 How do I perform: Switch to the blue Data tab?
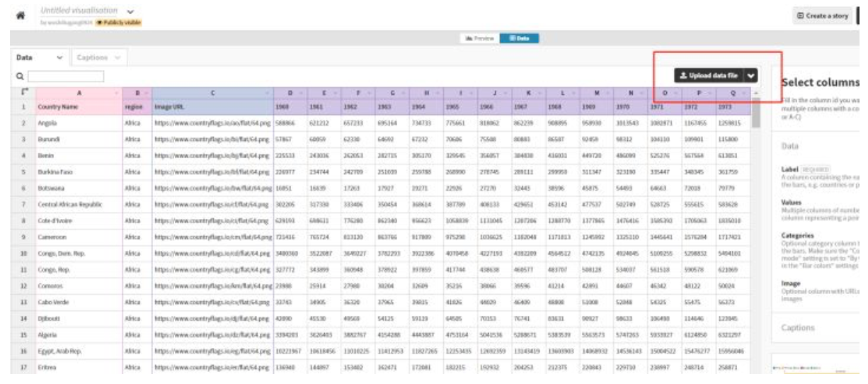(x=519, y=38)
